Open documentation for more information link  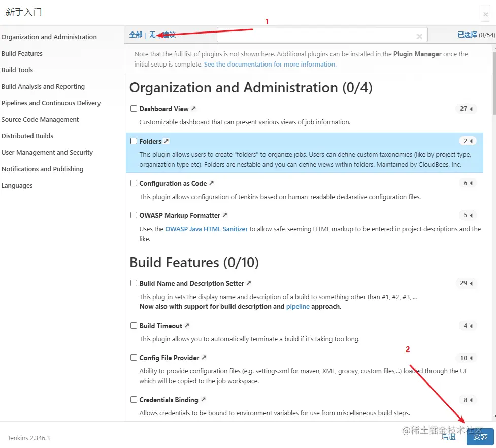(x=270, y=64)
